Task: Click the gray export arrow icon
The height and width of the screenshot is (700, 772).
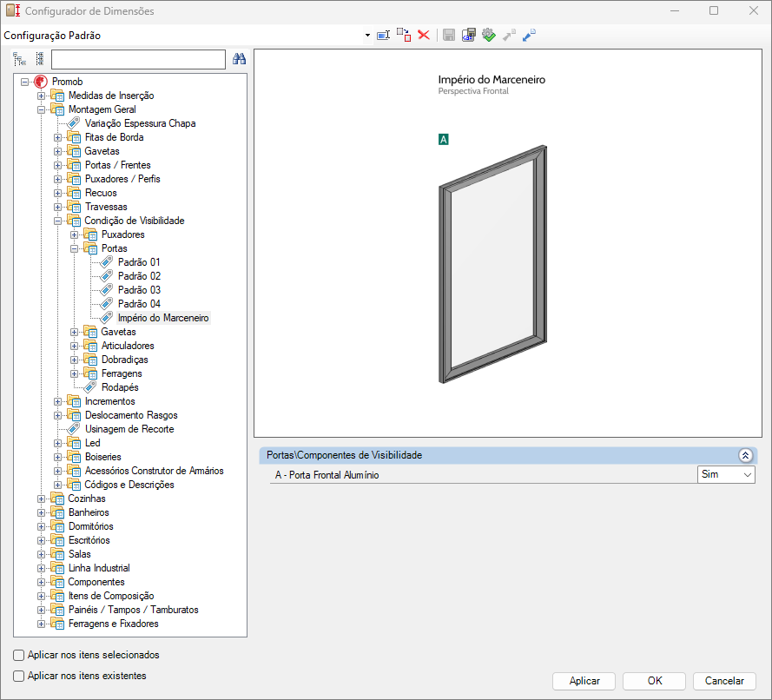Action: (509, 35)
